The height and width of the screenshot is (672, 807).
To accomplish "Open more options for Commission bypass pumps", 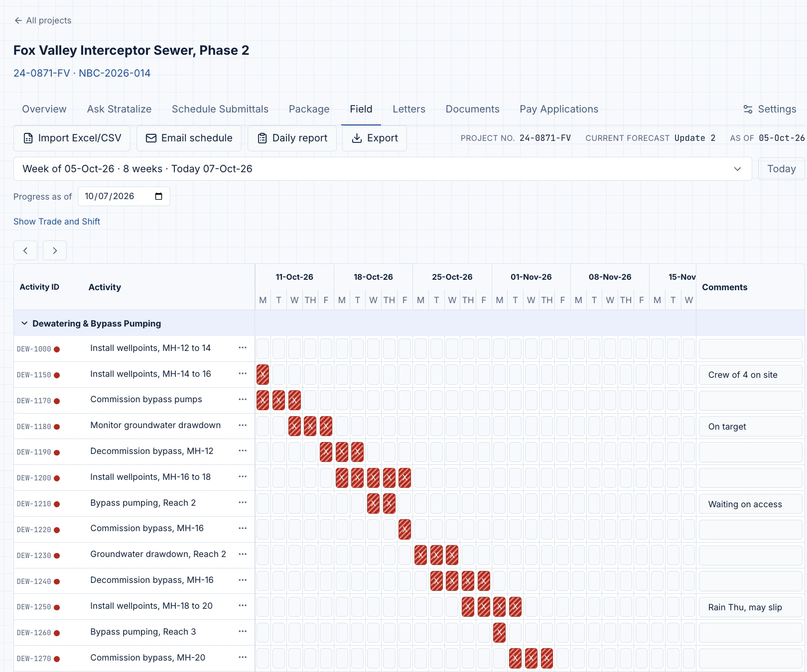I will [x=243, y=399].
